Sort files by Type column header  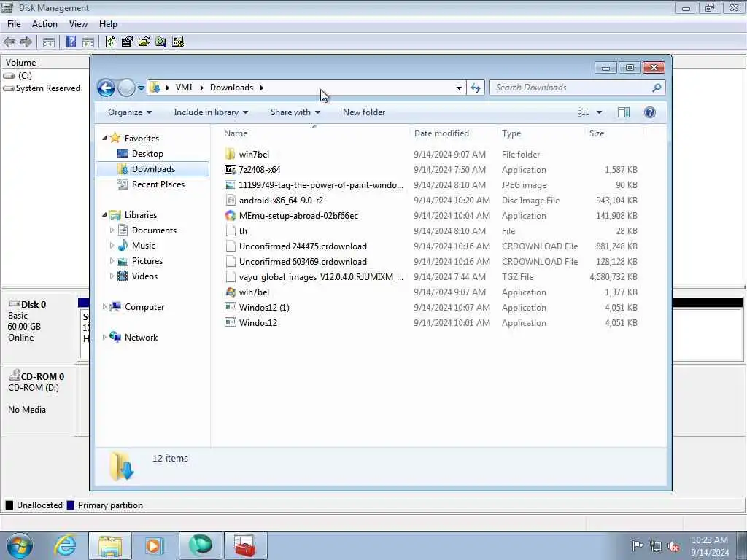511,133
